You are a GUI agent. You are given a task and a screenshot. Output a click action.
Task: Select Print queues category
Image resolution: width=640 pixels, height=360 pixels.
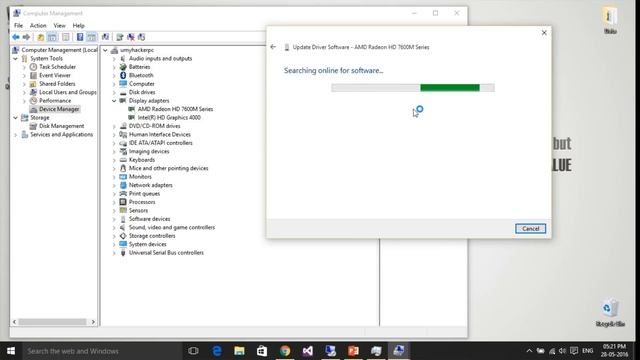pyautogui.click(x=144, y=193)
